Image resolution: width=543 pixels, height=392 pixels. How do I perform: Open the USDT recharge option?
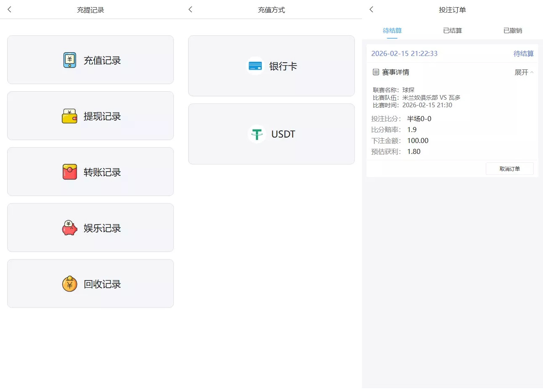tap(271, 134)
